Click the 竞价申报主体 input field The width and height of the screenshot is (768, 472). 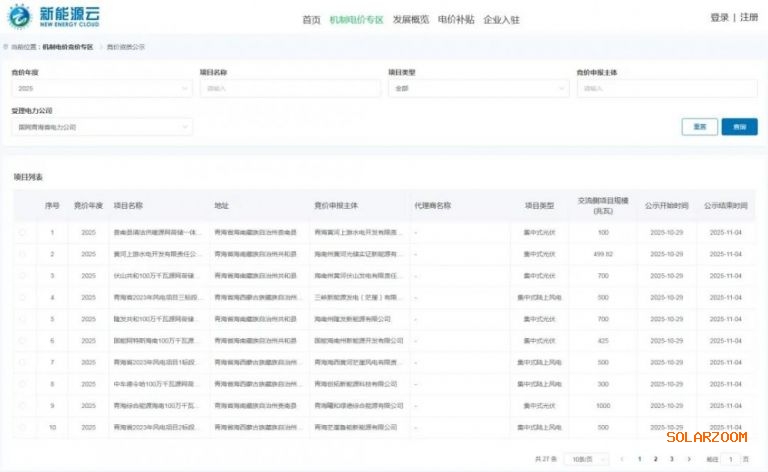tap(666, 89)
